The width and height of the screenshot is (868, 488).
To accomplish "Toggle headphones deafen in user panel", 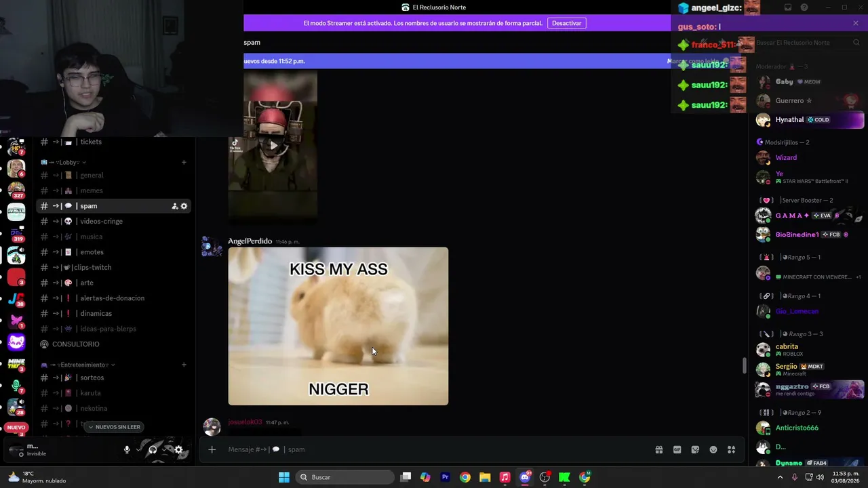I will [x=153, y=449].
